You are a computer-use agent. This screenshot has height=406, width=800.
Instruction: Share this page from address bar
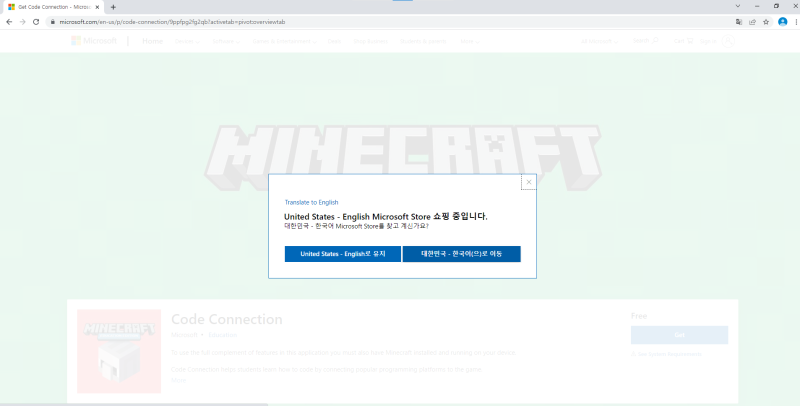(x=752, y=22)
